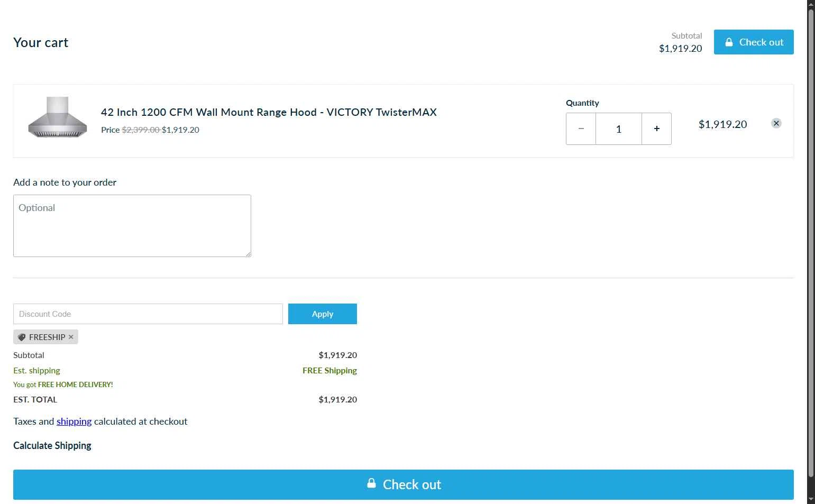Click the quantity input field showing 1
This screenshot has height=504, width=815.
619,129
